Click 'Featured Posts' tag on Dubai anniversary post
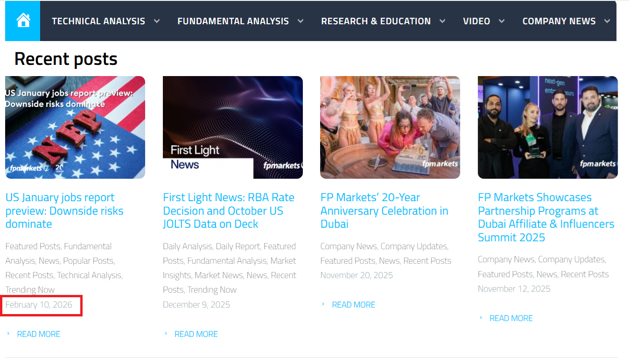Screen dimensions: 629x364 point(348,261)
